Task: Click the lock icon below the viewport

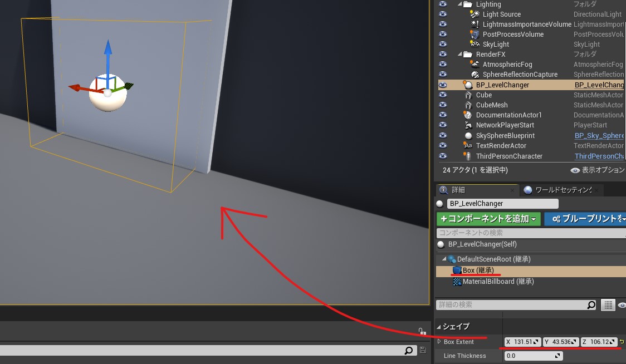Action: 422,331
